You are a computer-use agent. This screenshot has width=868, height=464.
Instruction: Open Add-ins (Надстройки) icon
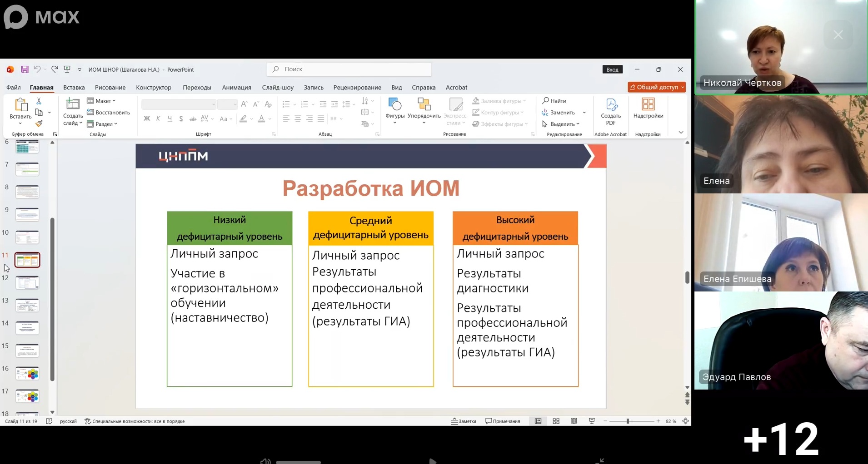pos(648,109)
